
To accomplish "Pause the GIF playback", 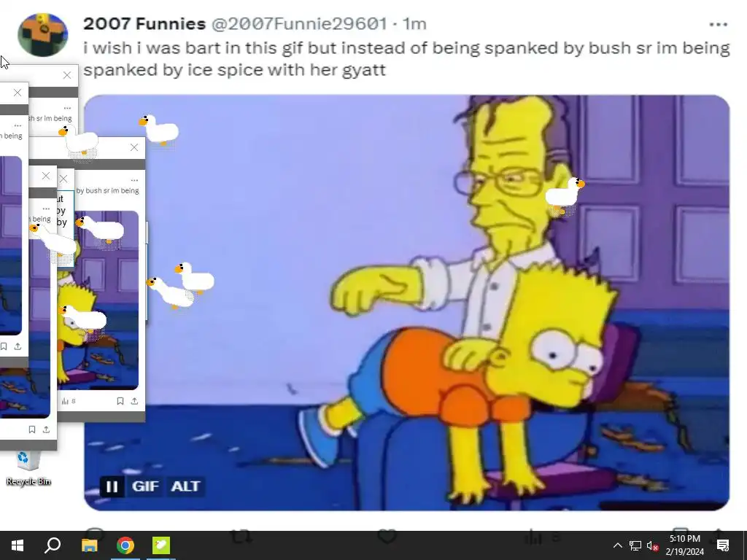I will [112, 486].
